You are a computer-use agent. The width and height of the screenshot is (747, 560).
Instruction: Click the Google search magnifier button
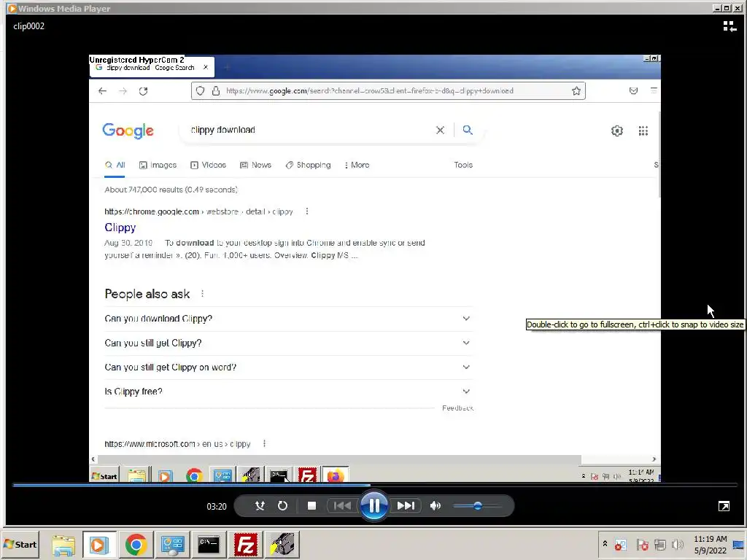pos(468,130)
